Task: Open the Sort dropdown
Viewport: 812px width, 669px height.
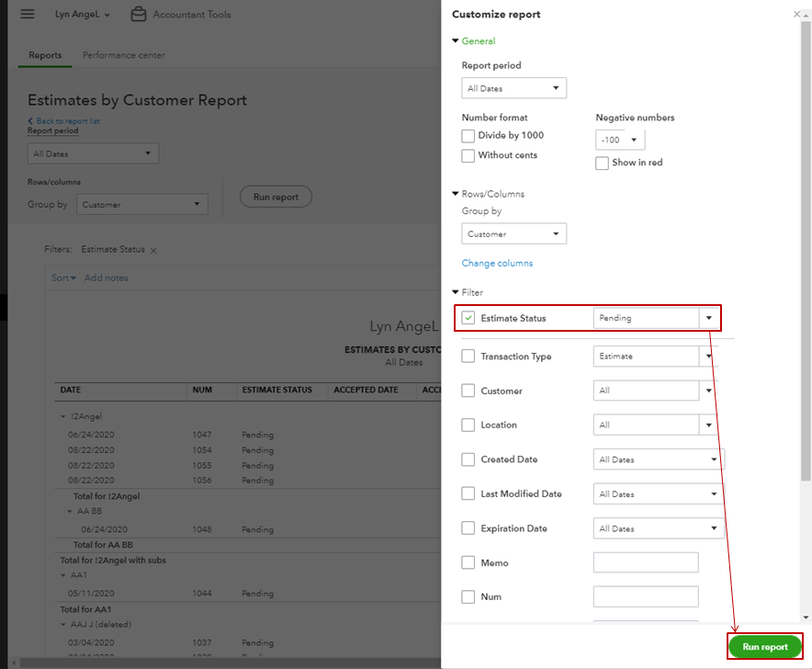Action: [x=63, y=278]
